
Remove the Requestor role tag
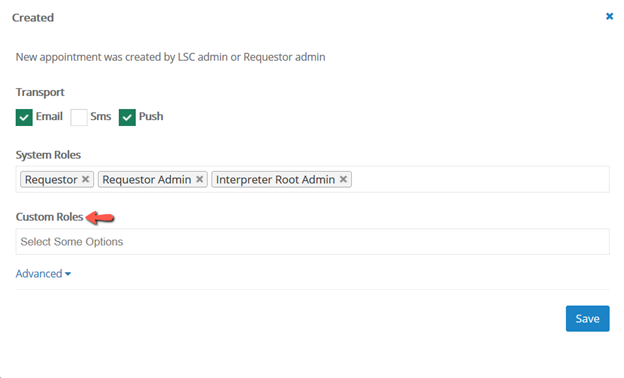point(85,179)
